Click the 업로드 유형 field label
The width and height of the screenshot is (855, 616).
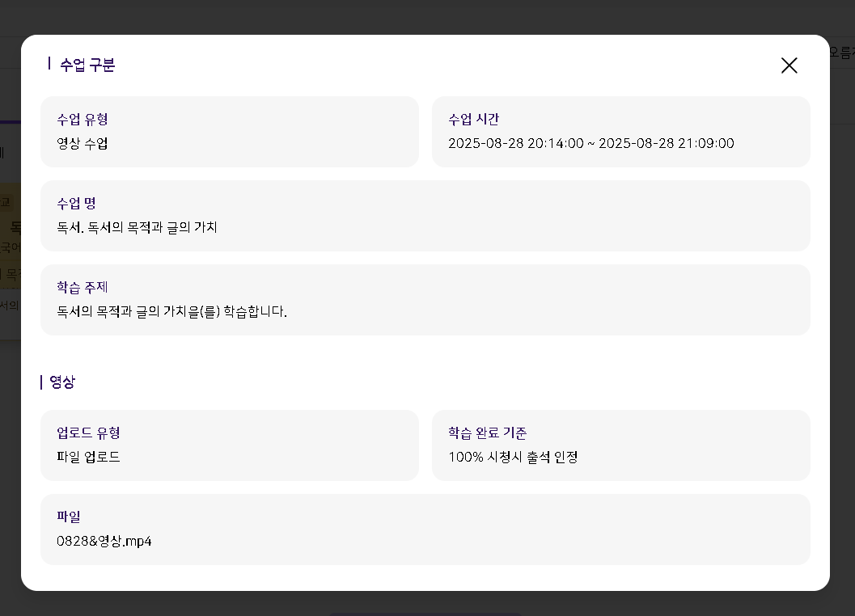point(88,433)
